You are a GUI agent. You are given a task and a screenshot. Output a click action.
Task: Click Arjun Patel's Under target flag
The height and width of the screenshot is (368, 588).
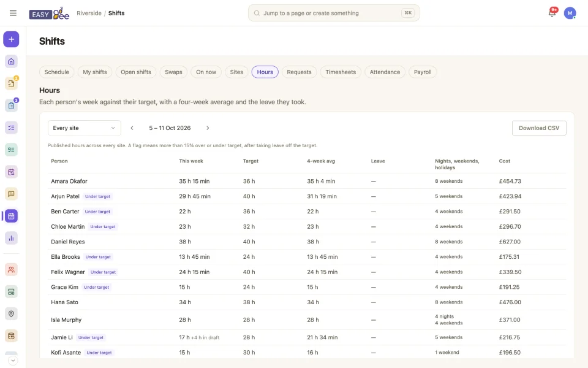(x=97, y=196)
